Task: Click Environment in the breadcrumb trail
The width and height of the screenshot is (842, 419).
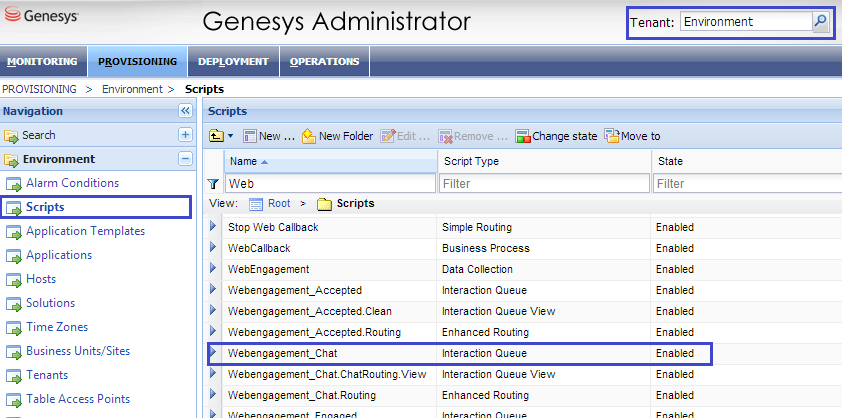Action: [x=132, y=89]
